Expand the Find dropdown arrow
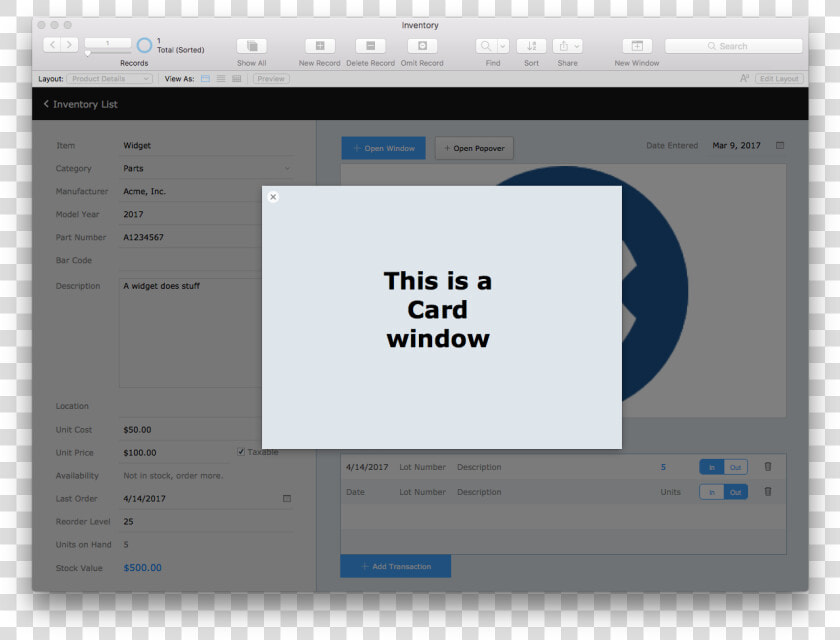This screenshot has width=840, height=640. click(503, 46)
